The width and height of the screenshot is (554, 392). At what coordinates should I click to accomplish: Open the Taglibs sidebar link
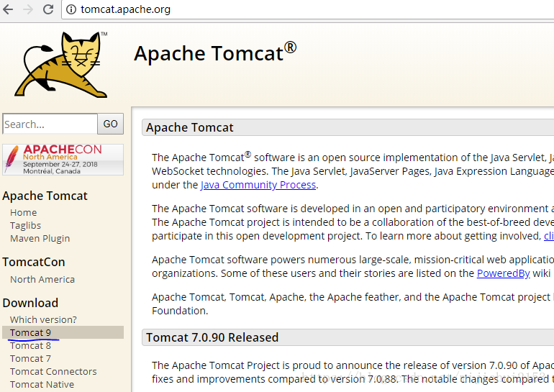25,226
